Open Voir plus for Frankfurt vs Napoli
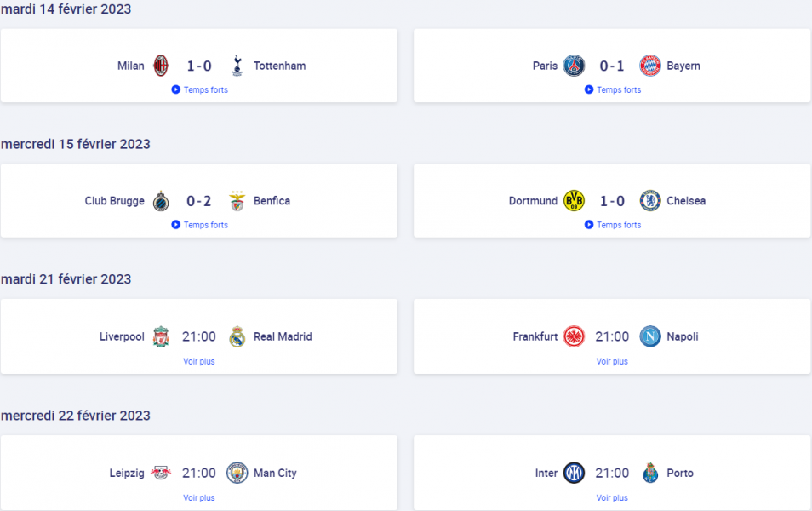Viewport: 812px width, 511px height. click(x=612, y=361)
